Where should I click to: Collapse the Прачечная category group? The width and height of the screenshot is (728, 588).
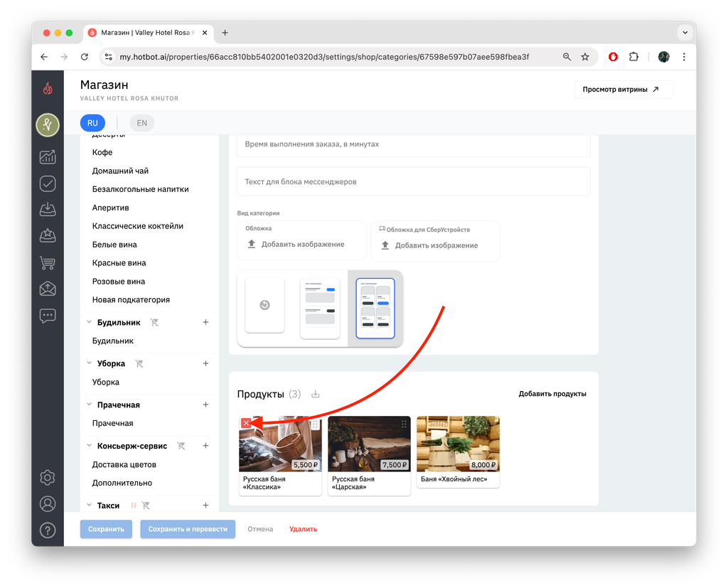(x=89, y=404)
